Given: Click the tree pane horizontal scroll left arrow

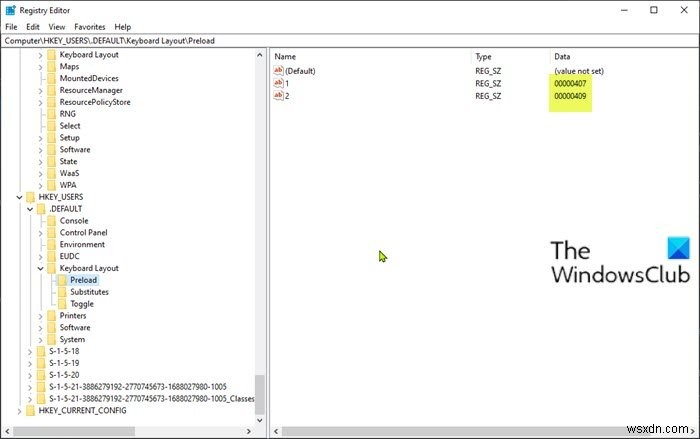Looking at the screenshot, I should tap(7, 431).
